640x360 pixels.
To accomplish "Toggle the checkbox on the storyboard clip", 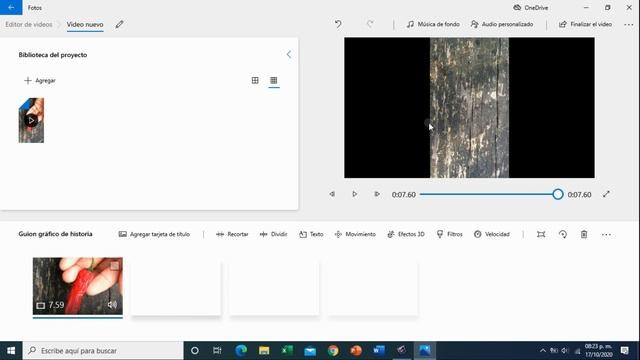I will pos(115,266).
